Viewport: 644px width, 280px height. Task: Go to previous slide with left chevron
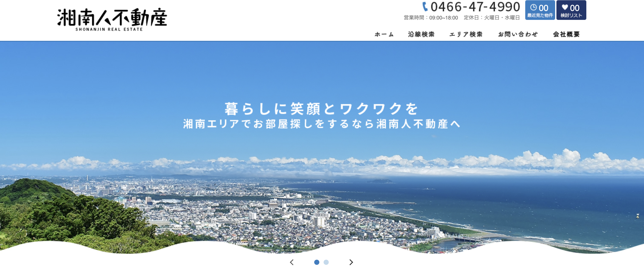(292, 262)
